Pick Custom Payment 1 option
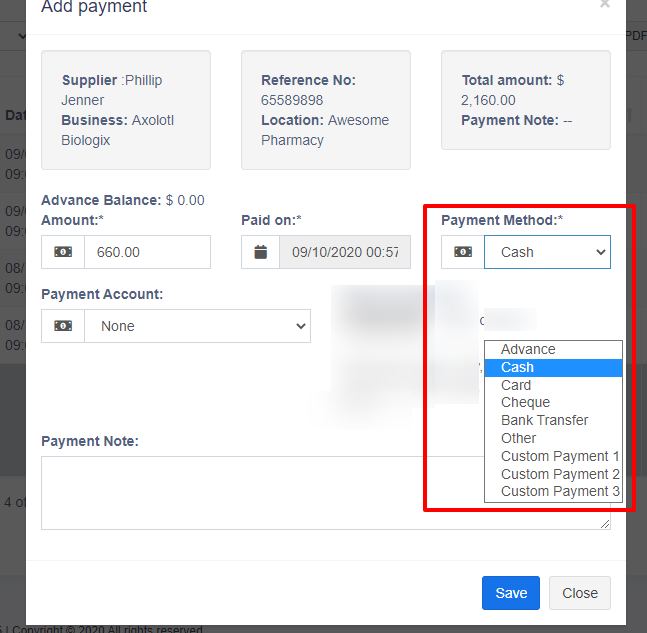The height and width of the screenshot is (633, 647). (x=560, y=456)
